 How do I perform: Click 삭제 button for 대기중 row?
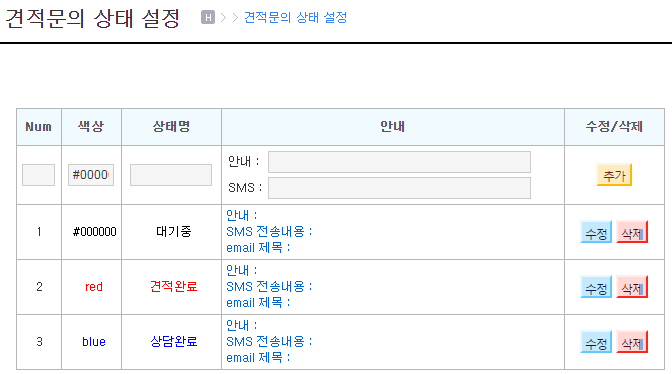pos(632,232)
